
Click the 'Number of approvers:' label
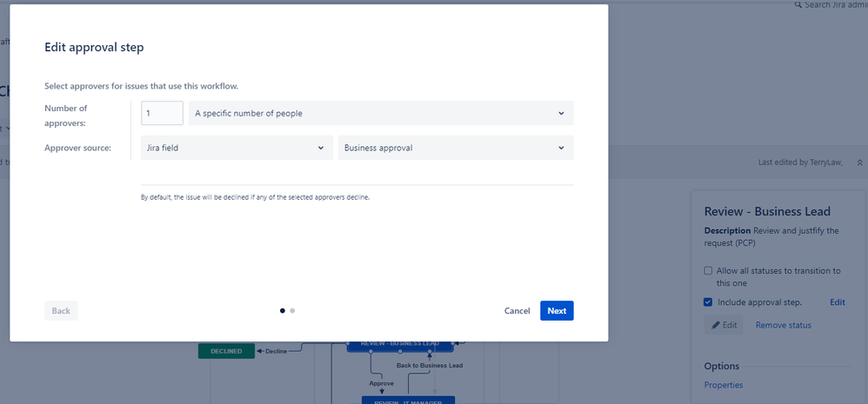[x=66, y=116]
